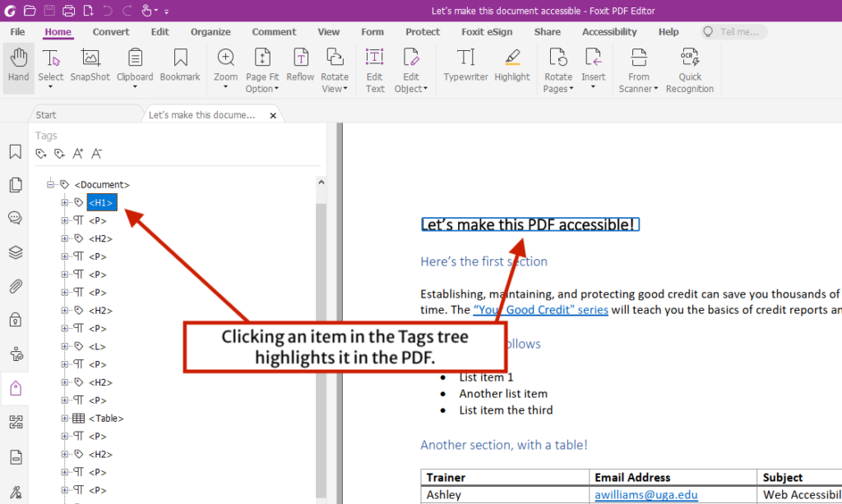Activate the Select tool
This screenshot has height=504, width=842.
point(50,66)
